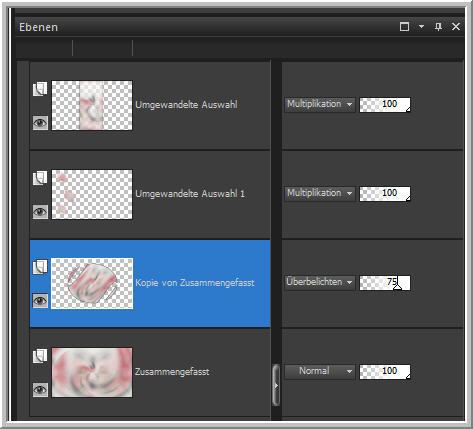Maximize the Ebenen panel window
This screenshot has height=429, width=473.
click(x=404, y=27)
